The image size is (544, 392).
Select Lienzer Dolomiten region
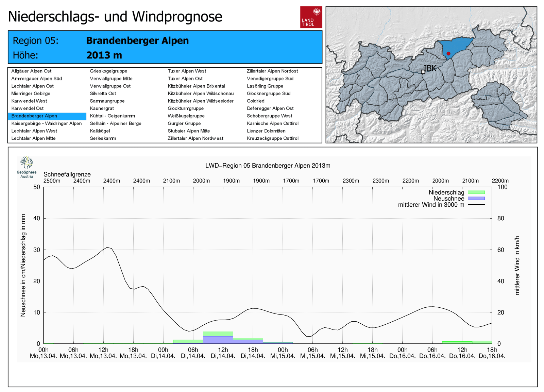[x=266, y=131]
